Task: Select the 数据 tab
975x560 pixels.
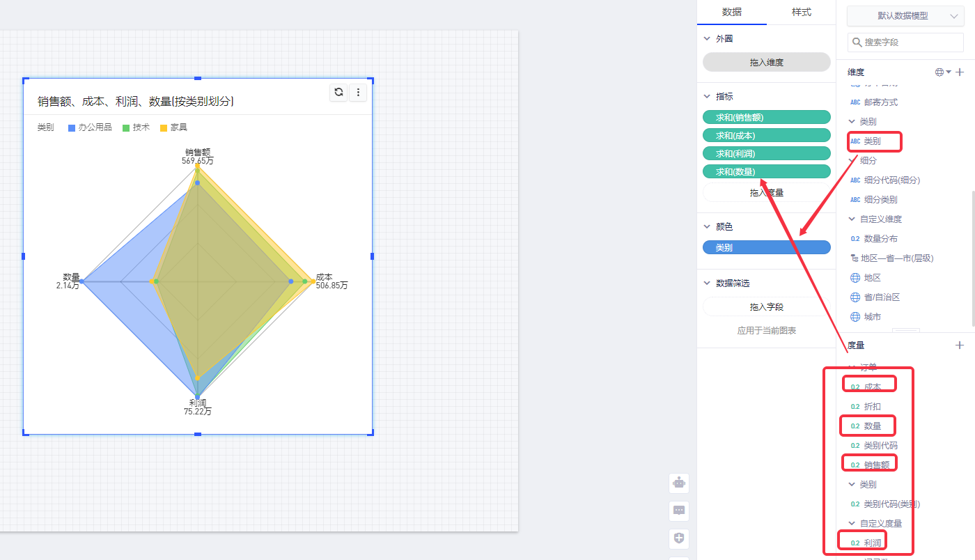Action: 731,13
